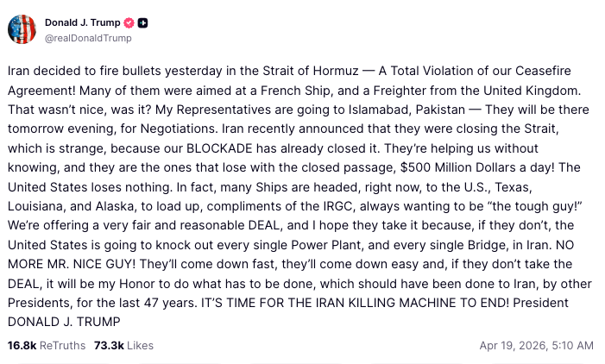This screenshot has width=605, height=364.
Task: Click the red verified checkmark badge
Action: pos(129,22)
